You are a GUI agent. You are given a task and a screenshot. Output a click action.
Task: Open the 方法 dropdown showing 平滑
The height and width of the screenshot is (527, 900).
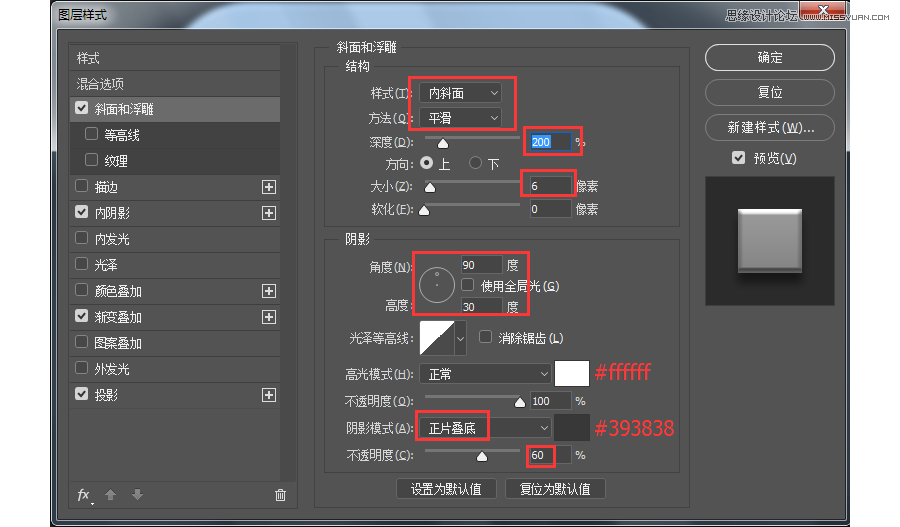coord(460,118)
